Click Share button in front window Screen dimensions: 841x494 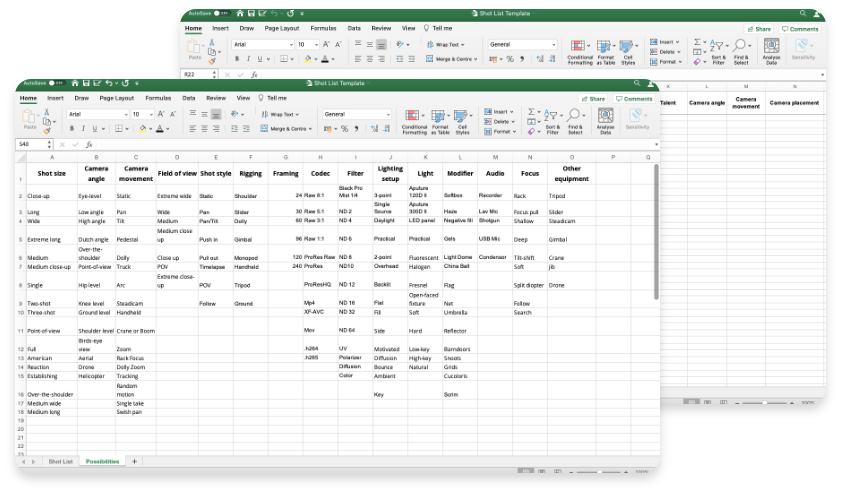[x=593, y=99]
